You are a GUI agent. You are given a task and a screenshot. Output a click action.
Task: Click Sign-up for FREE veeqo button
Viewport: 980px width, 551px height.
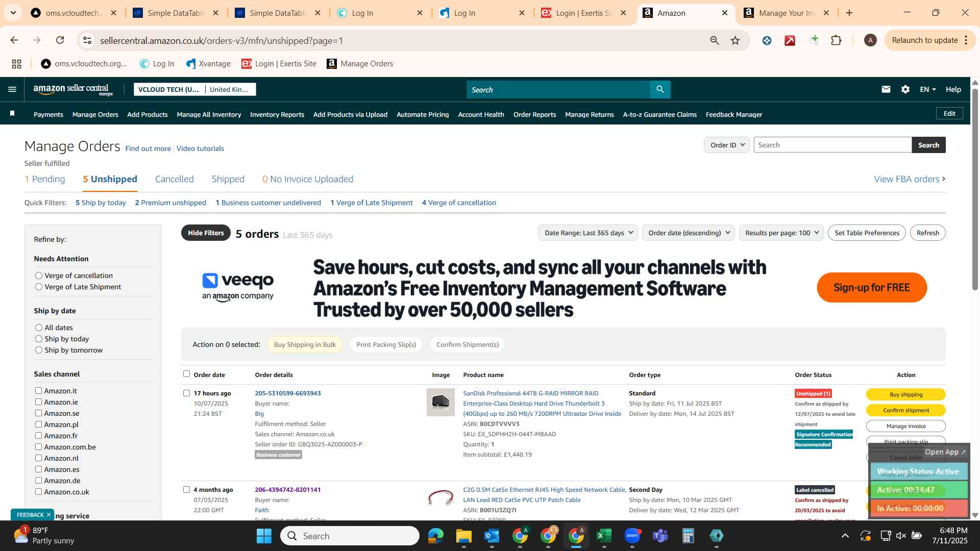[x=871, y=287]
